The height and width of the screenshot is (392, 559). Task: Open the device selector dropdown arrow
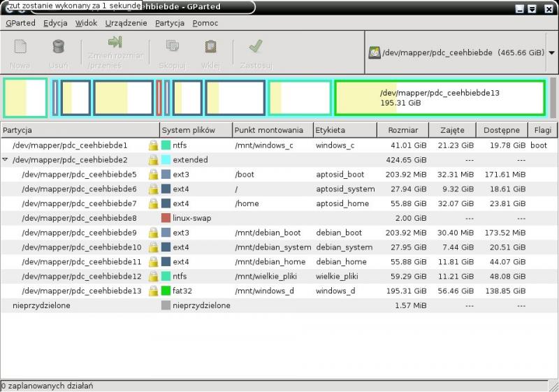552,52
